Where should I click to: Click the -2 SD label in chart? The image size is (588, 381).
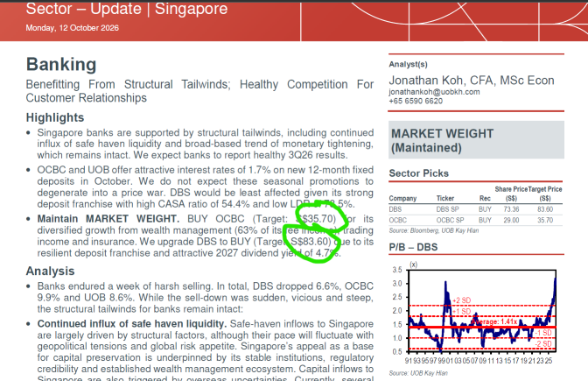click(x=543, y=344)
